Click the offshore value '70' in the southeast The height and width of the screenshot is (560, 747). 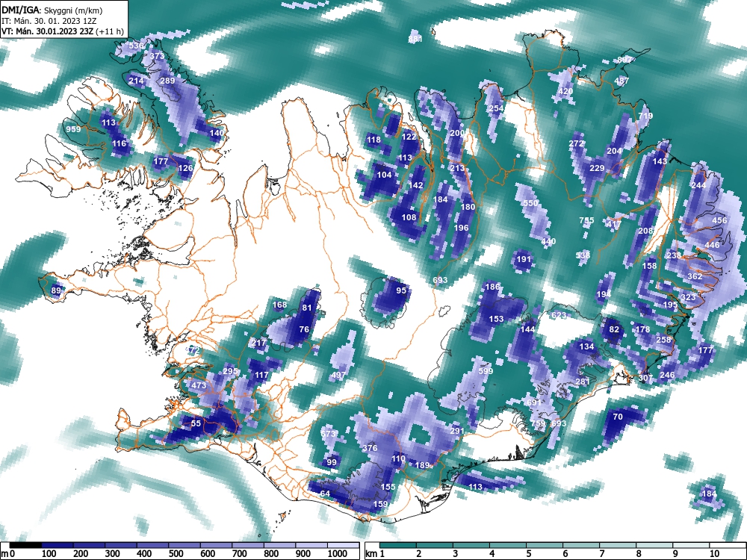pos(618,417)
